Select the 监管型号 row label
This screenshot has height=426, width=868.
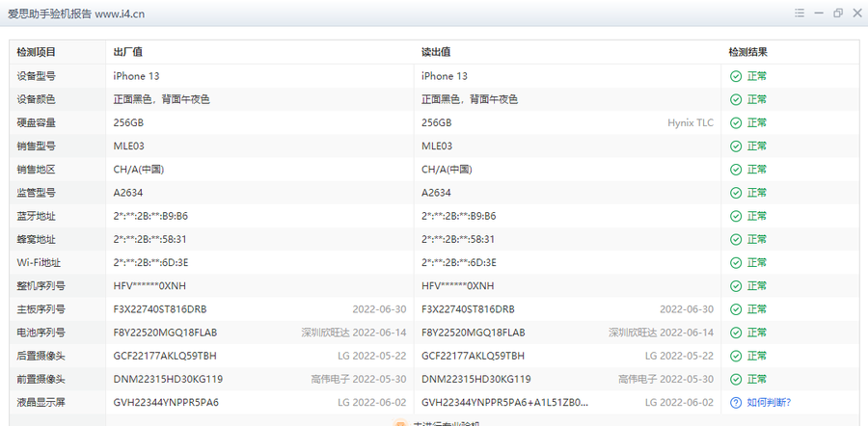coord(36,193)
